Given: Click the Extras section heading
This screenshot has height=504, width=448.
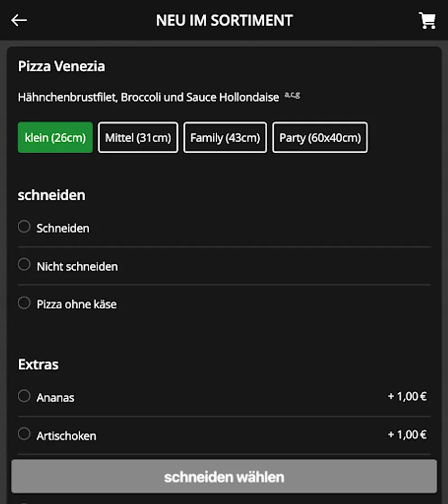Looking at the screenshot, I should click(38, 365).
